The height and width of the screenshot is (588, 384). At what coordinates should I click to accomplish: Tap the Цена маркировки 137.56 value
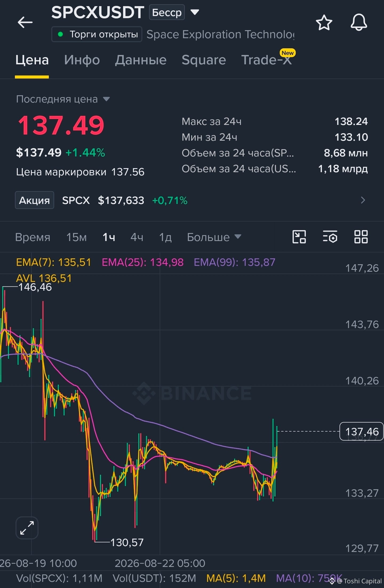coord(128,172)
